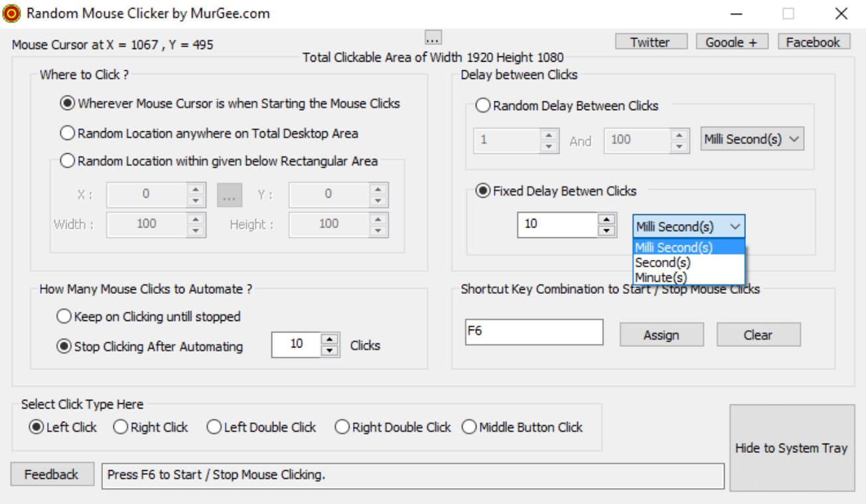Viewport: 866px width, 504px height.
Task: Increase the random delay upper bound value
Action: [680, 136]
